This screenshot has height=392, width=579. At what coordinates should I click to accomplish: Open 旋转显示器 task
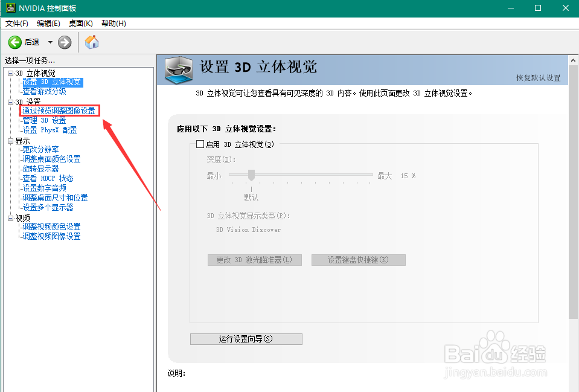pyautogui.click(x=40, y=169)
